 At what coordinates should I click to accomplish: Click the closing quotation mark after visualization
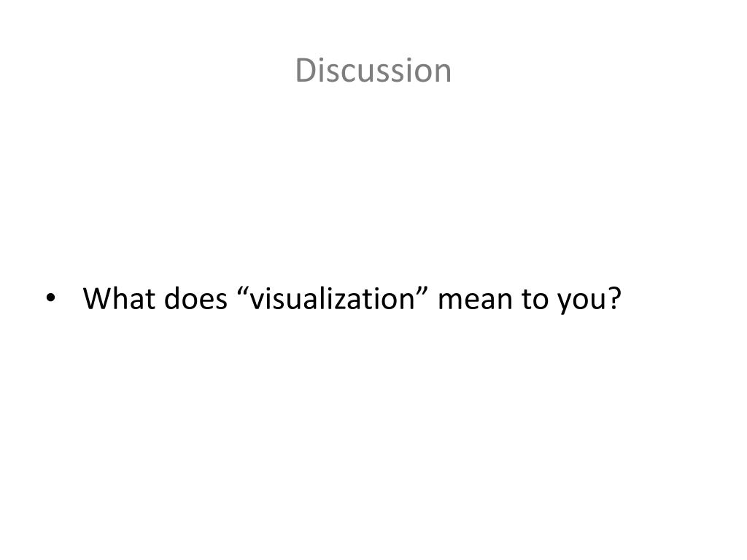click(x=422, y=292)
